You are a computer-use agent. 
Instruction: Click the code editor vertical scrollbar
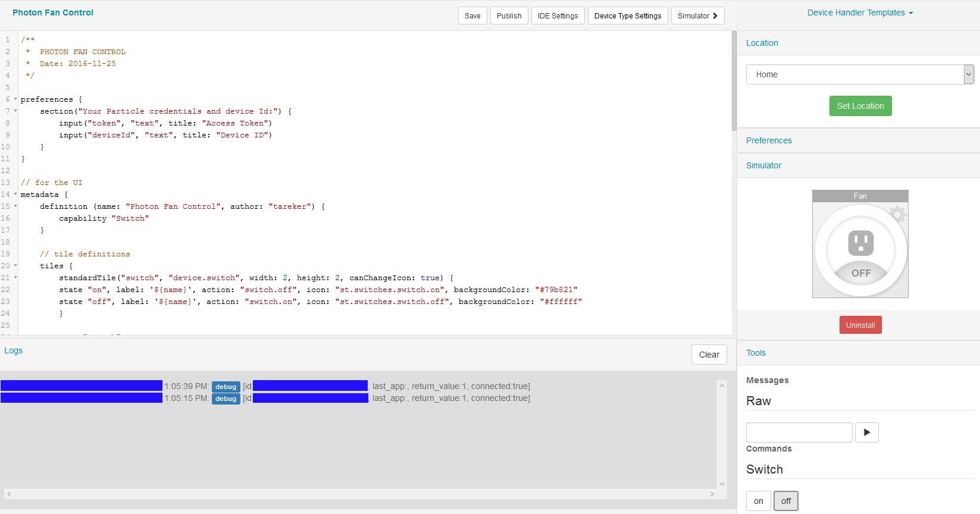click(x=734, y=81)
